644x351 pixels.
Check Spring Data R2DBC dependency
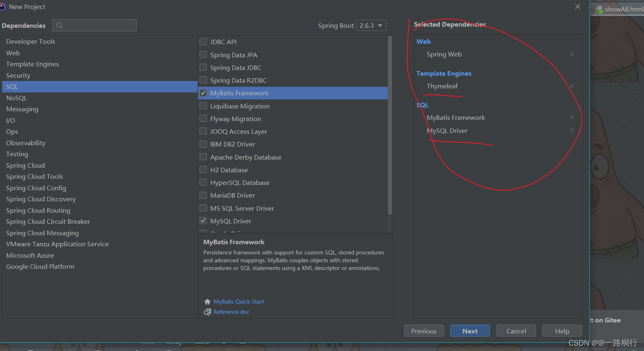point(203,80)
